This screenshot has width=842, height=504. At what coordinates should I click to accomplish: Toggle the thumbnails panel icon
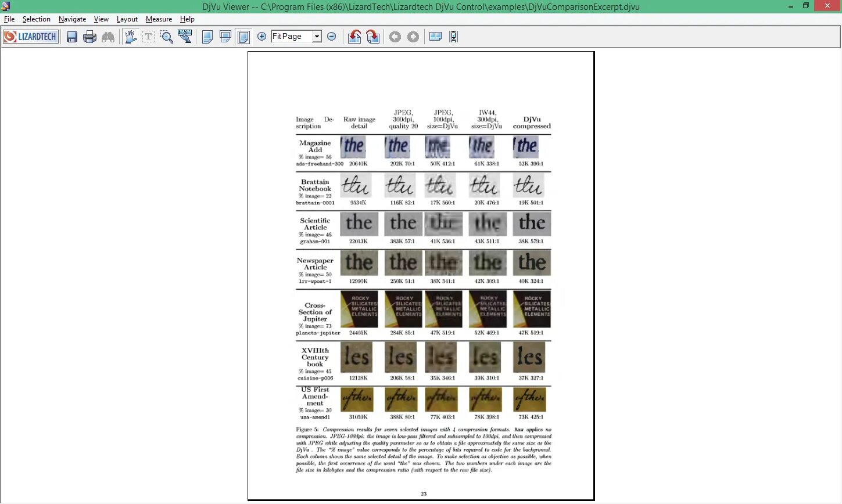[x=435, y=37]
